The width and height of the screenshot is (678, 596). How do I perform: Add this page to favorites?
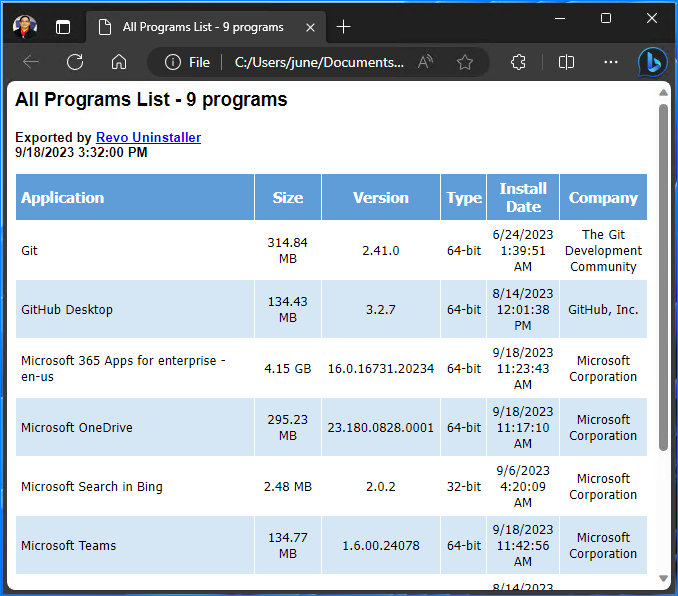point(465,62)
